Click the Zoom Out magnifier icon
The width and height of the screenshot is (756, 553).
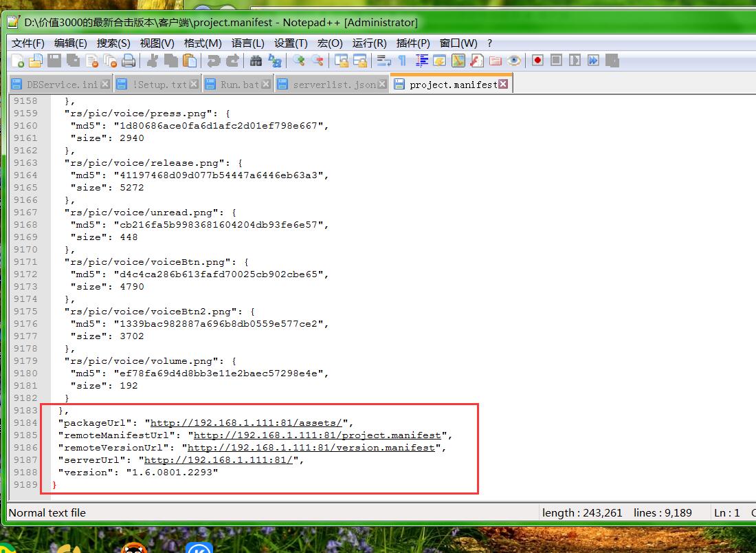[x=317, y=61]
